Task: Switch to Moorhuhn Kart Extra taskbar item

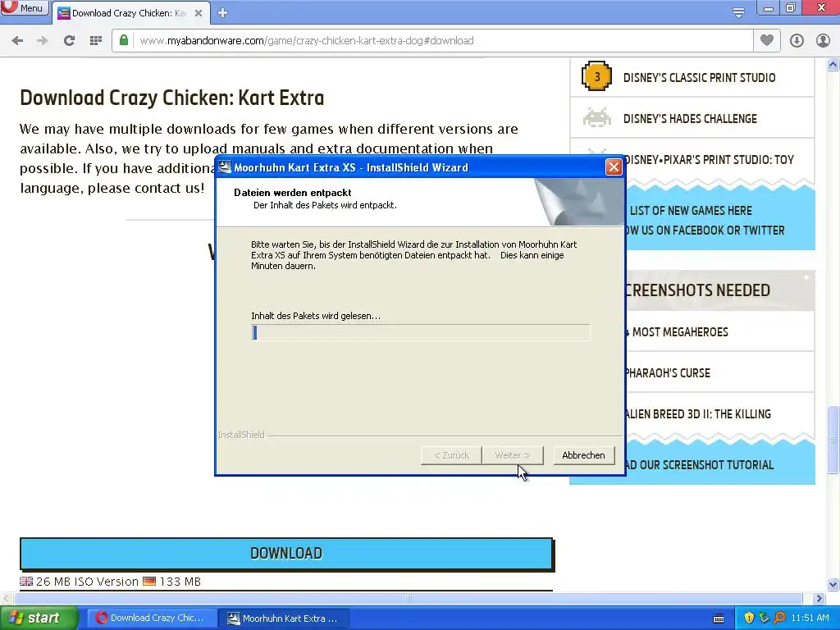Action: [285, 619]
